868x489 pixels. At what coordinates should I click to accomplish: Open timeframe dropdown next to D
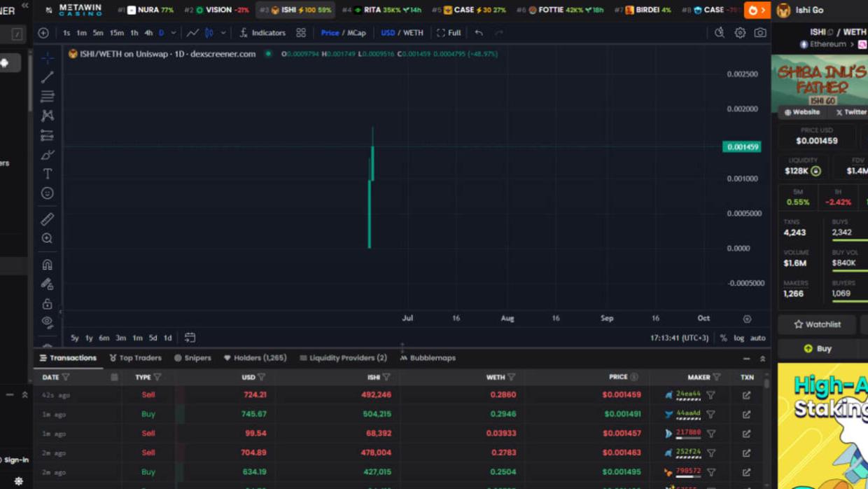tap(174, 33)
